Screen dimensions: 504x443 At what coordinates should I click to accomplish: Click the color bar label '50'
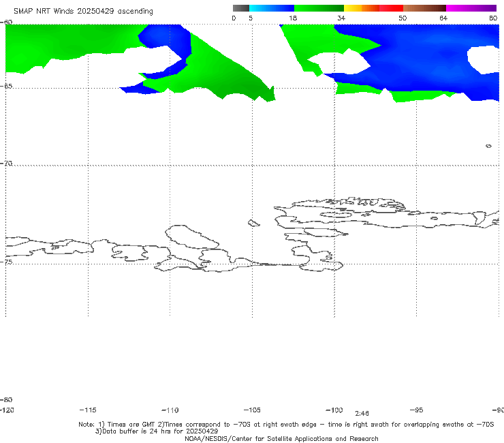pyautogui.click(x=403, y=18)
